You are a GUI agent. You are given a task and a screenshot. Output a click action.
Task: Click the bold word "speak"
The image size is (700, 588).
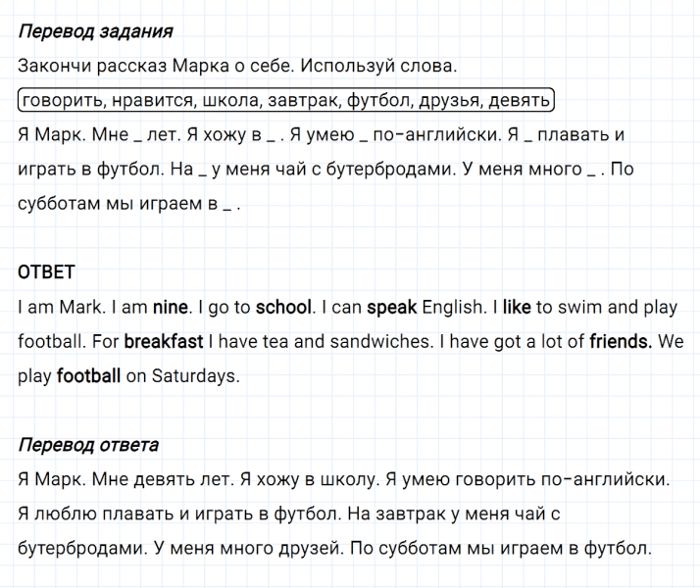(392, 307)
